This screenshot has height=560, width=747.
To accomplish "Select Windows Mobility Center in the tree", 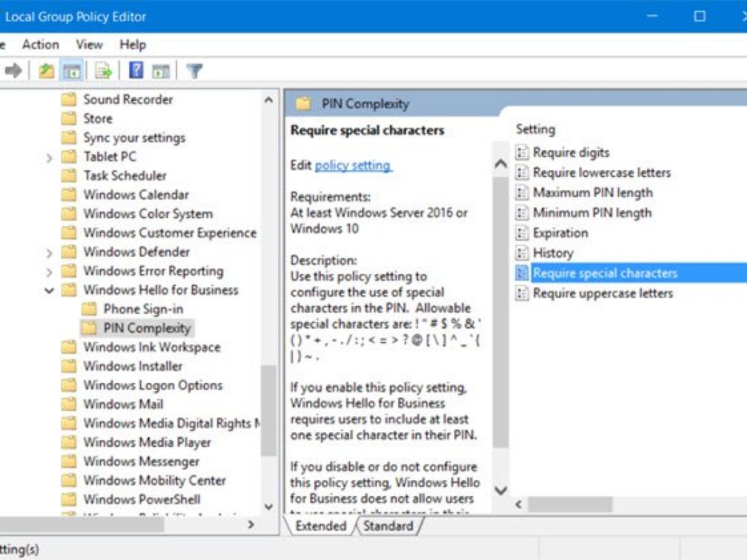I will (155, 480).
